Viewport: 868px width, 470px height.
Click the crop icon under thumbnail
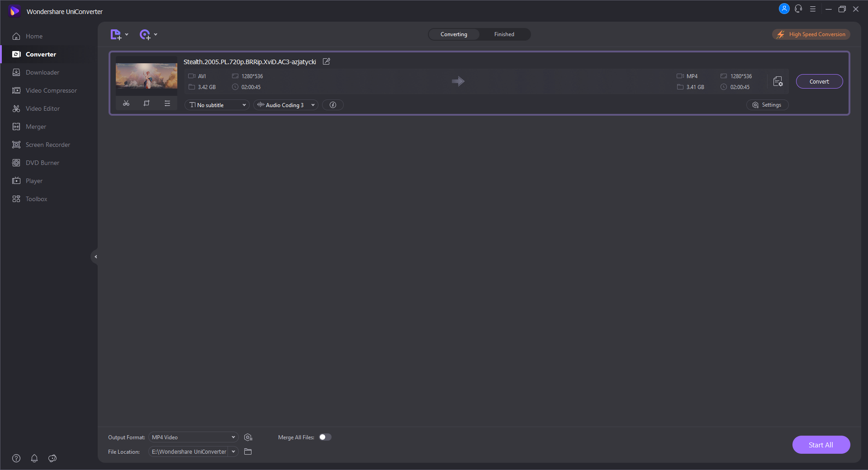[x=147, y=103]
